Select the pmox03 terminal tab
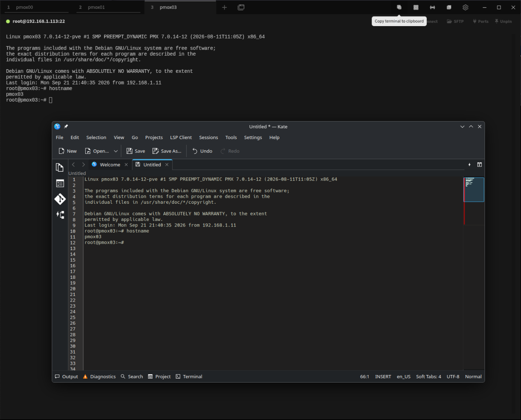 [180, 7]
